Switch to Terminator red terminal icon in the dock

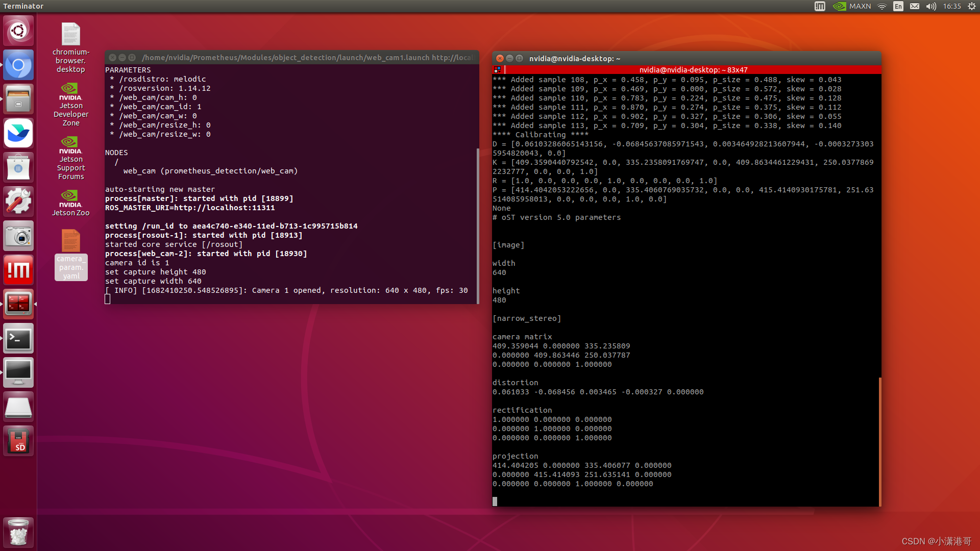coord(18,304)
